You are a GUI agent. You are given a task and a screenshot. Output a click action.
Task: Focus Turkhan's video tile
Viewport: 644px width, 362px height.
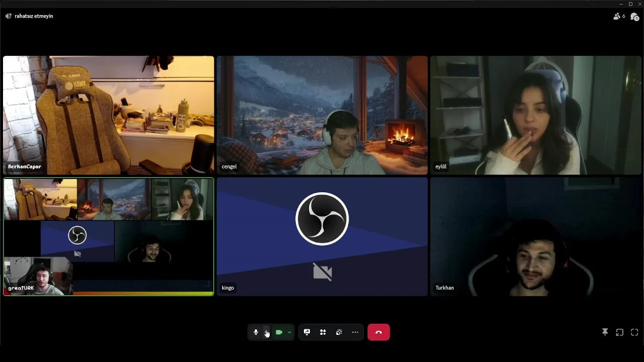(536, 237)
